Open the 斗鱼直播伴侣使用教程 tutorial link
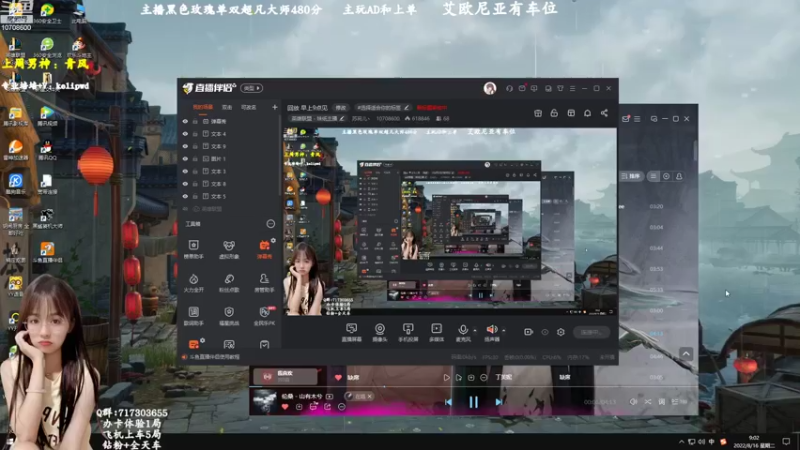Viewport: 800px width, 450px height. tap(214, 357)
